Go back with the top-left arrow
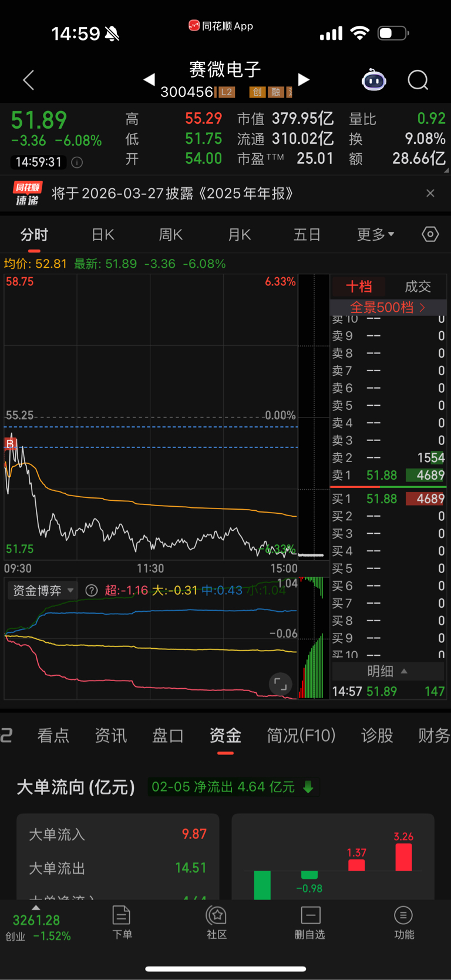 [29, 80]
